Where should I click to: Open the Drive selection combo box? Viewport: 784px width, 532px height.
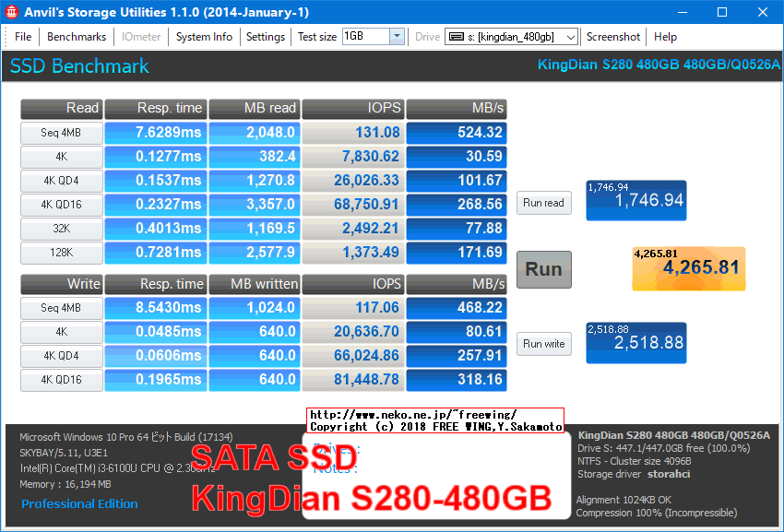[x=511, y=37]
